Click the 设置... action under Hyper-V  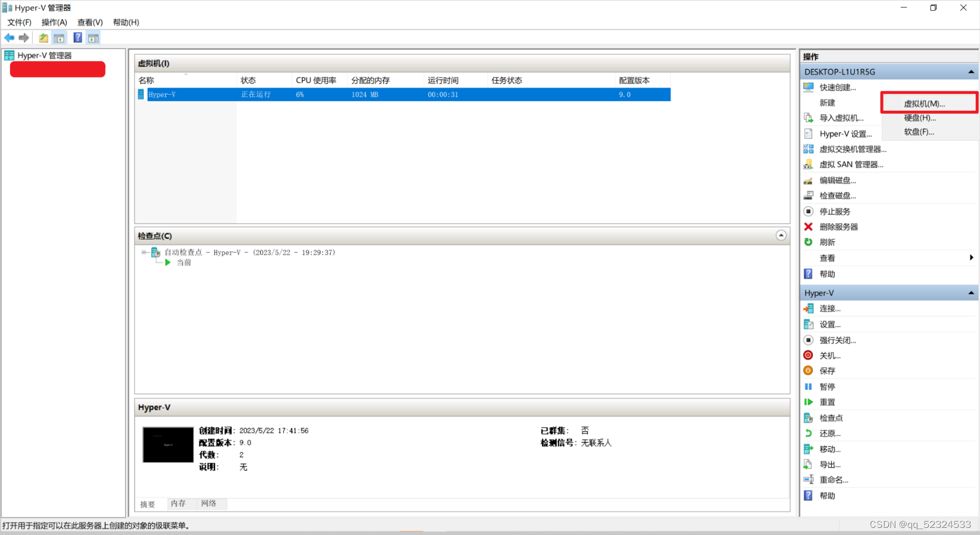[x=830, y=325]
